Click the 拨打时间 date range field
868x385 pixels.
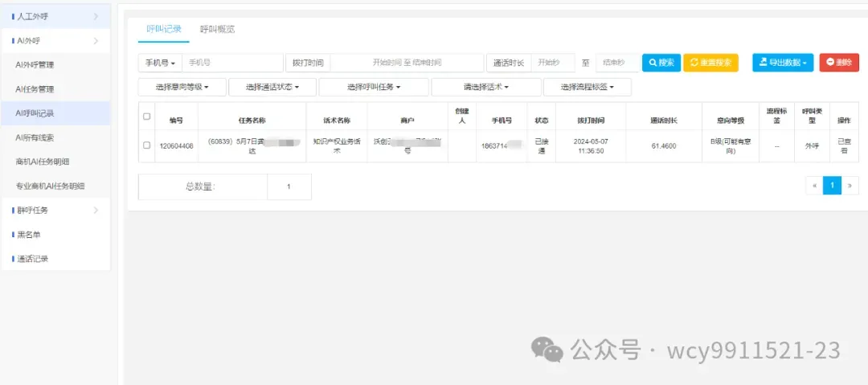[407, 63]
